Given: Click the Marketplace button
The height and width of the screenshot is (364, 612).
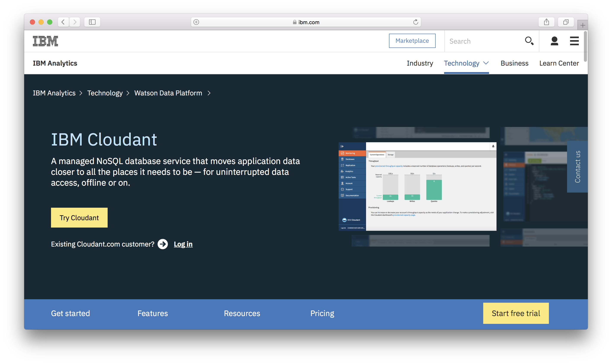Looking at the screenshot, I should point(412,41).
